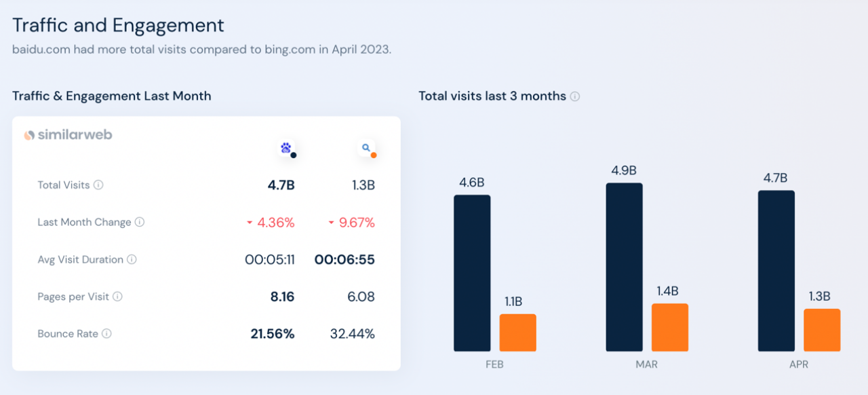Click the info icon beside Total Visits
This screenshot has width=868, height=395.
(x=98, y=185)
